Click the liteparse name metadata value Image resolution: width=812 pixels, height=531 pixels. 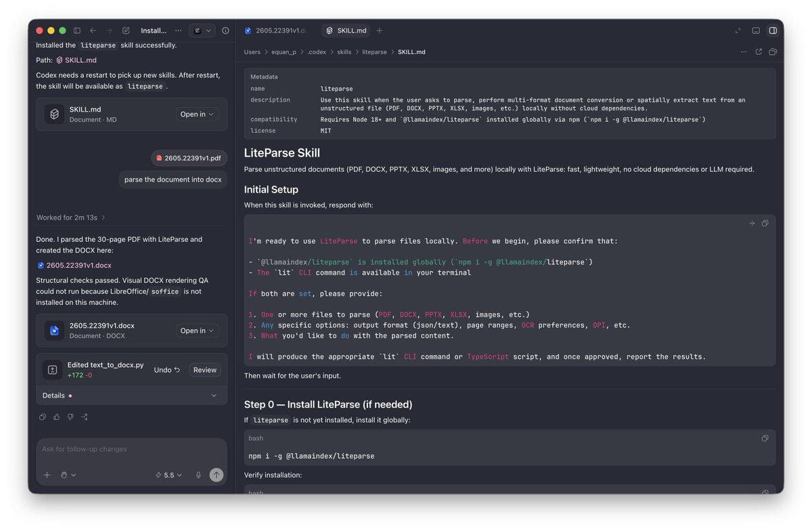point(336,89)
